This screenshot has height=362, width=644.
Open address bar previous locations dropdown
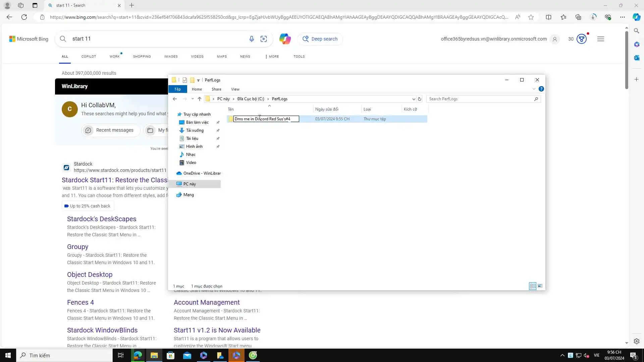[x=414, y=99]
